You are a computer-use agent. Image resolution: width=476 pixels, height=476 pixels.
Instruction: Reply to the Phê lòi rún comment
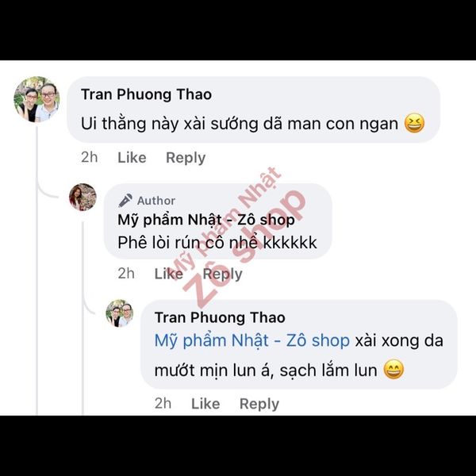(x=222, y=274)
